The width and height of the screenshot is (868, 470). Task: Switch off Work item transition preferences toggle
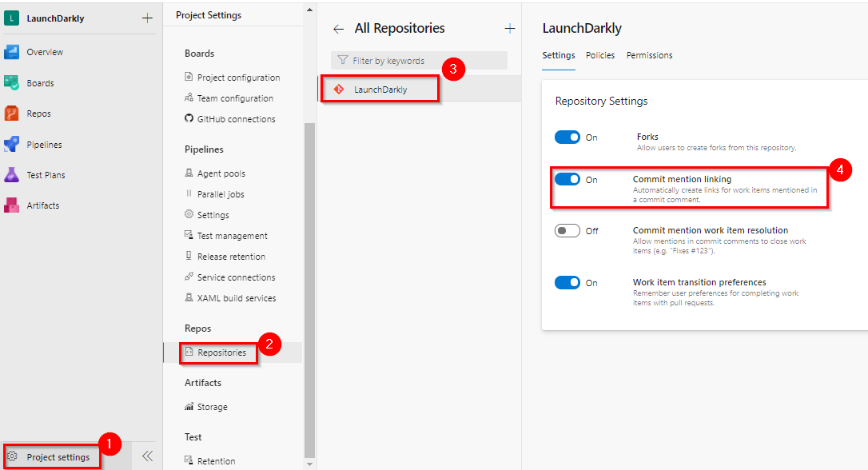567,283
